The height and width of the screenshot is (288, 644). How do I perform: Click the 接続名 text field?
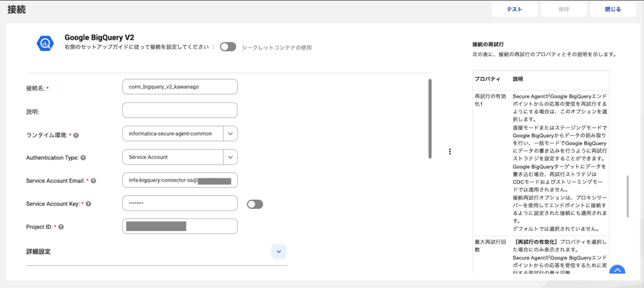pos(180,87)
